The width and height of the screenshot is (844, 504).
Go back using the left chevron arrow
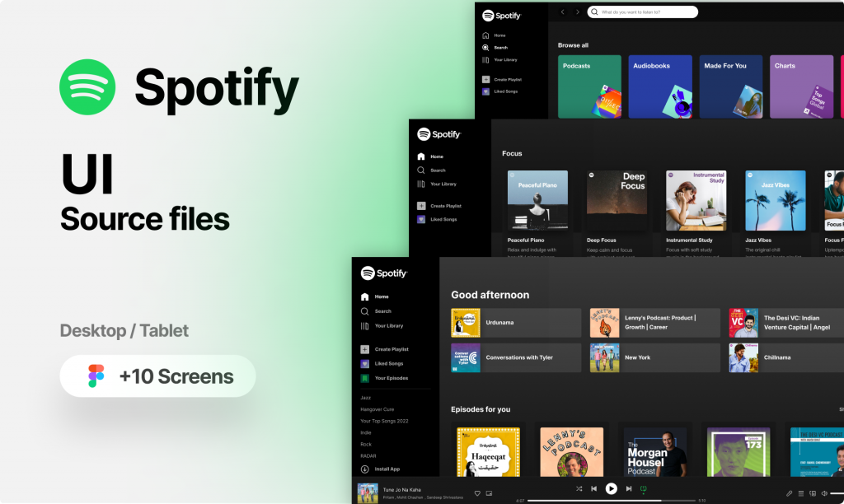point(562,12)
